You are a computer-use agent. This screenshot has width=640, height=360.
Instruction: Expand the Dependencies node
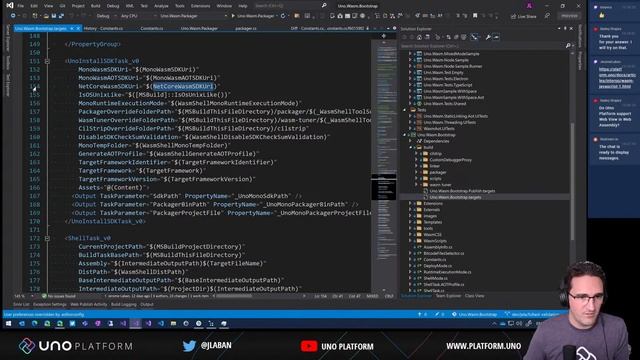[x=411, y=141]
